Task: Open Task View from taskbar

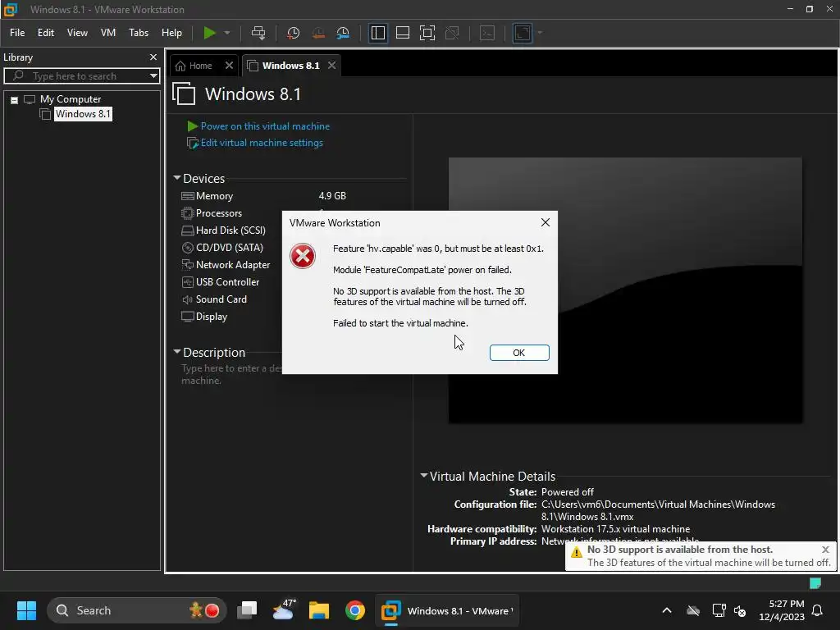Action: pos(247,610)
